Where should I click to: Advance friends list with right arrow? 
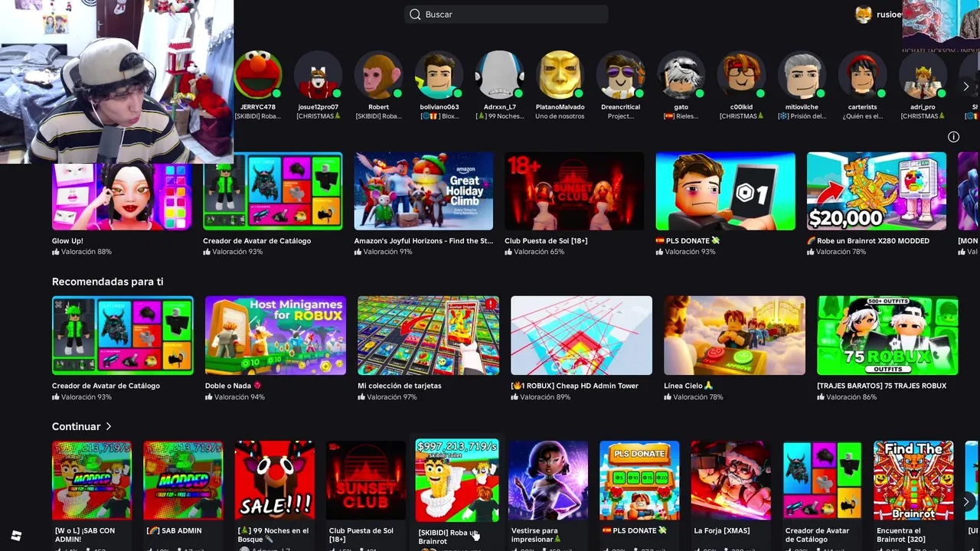pos(965,86)
